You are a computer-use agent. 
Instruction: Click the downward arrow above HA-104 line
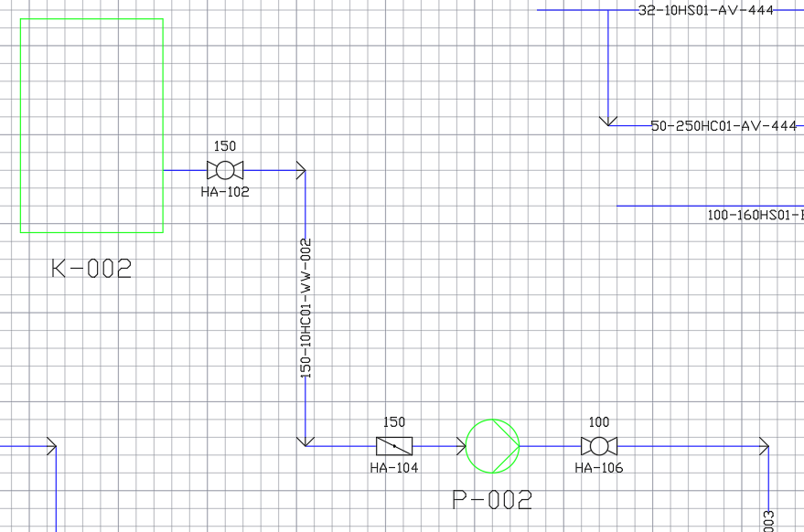(x=306, y=442)
